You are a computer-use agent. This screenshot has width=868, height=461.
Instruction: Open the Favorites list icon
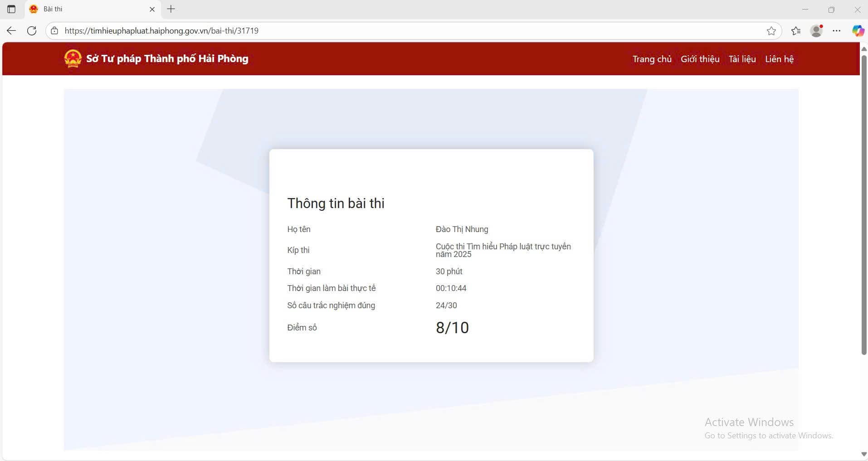[x=795, y=31]
